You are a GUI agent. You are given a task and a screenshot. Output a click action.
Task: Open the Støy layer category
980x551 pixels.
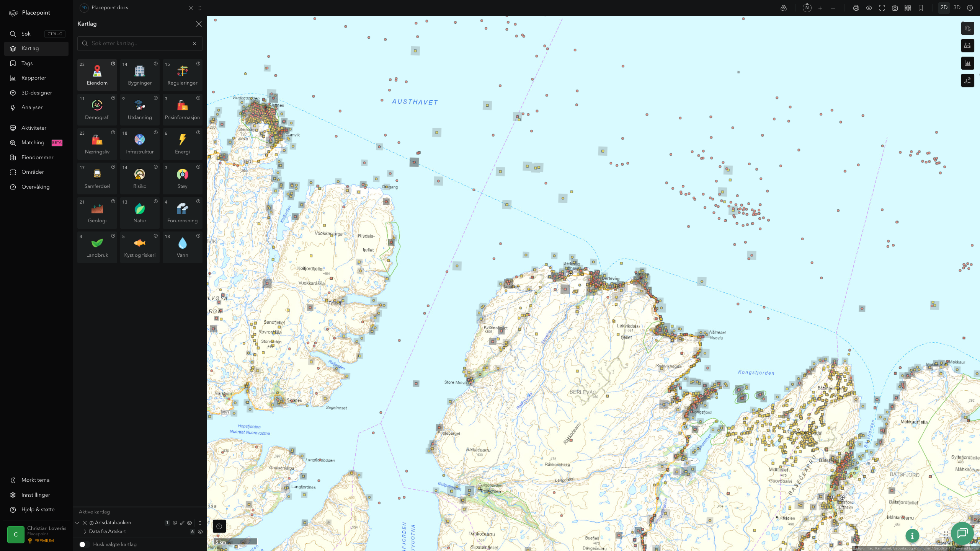(182, 178)
